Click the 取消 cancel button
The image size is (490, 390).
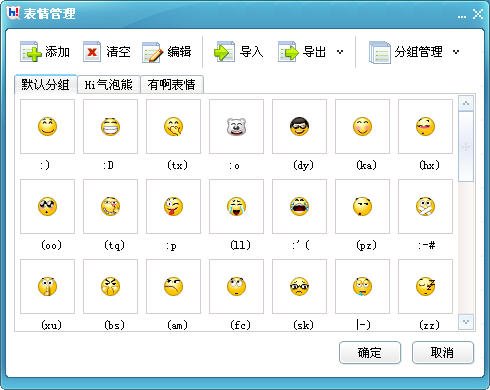click(x=443, y=352)
